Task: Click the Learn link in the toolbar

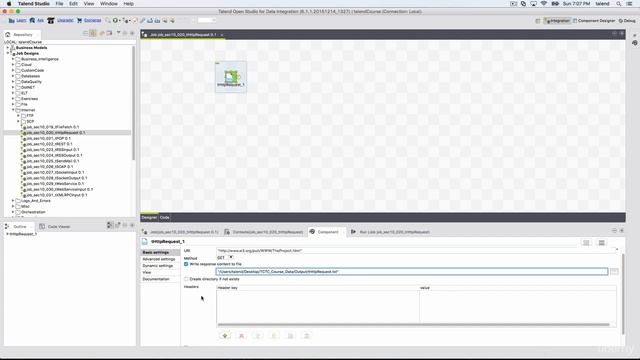Action: click(21, 20)
